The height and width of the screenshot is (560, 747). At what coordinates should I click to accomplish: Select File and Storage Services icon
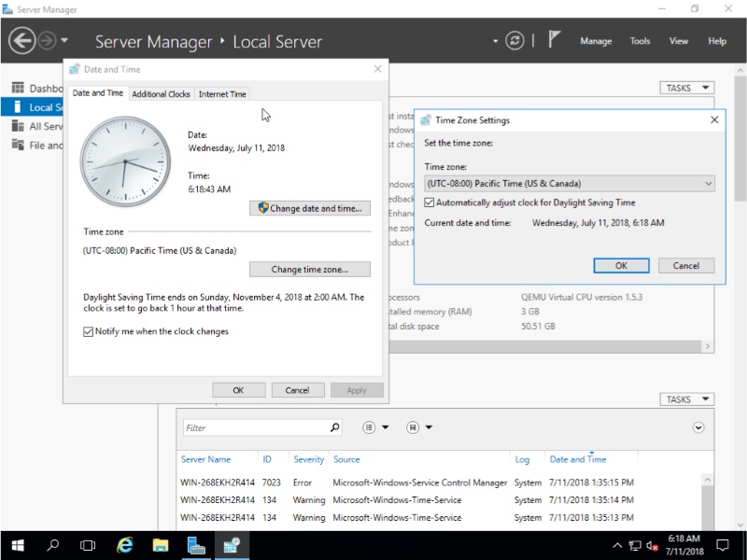[x=18, y=145]
